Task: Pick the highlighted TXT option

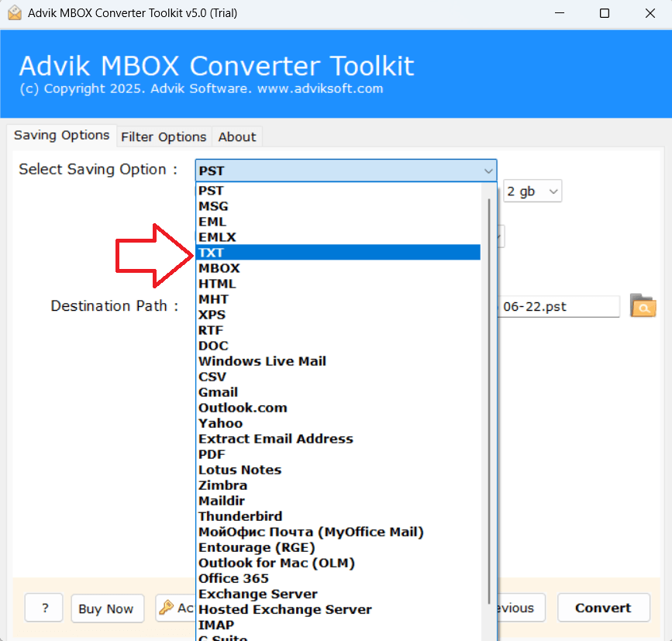Action: 338,253
